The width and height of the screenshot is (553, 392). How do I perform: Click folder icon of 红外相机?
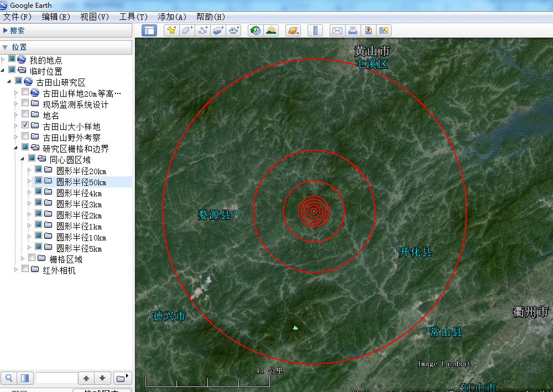(x=35, y=269)
